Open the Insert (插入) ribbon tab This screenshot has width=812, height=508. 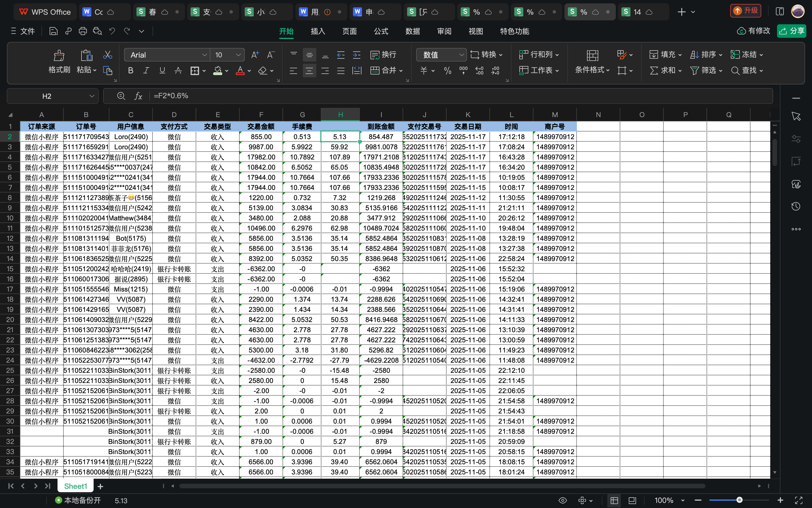318,31
